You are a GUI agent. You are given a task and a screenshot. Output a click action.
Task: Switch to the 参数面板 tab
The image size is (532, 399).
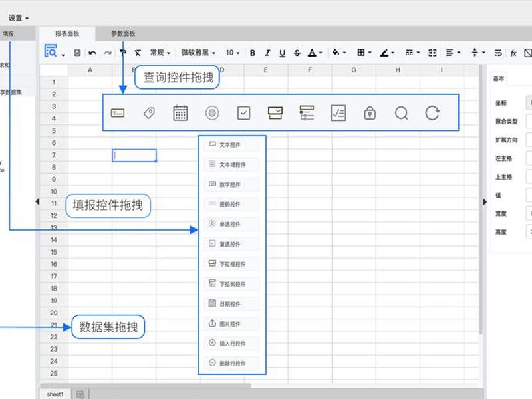pos(123,34)
